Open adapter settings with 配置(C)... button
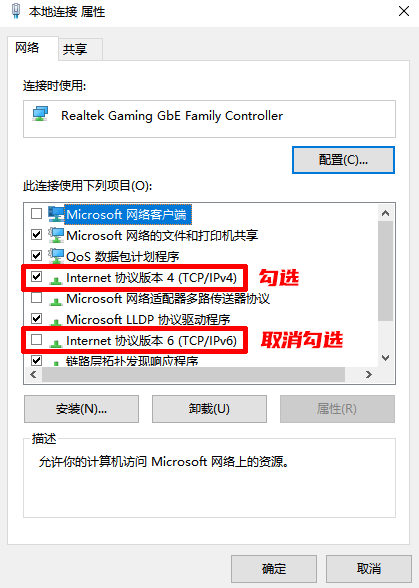 point(343,160)
